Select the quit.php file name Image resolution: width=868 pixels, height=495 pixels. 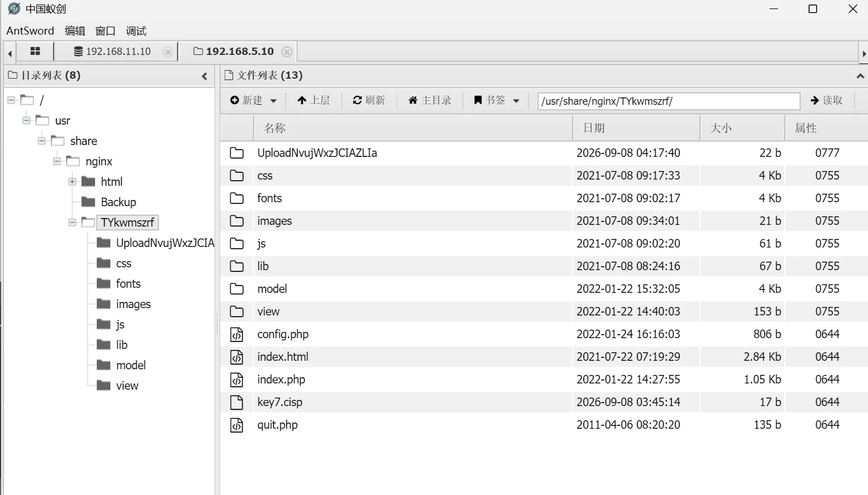(x=277, y=425)
